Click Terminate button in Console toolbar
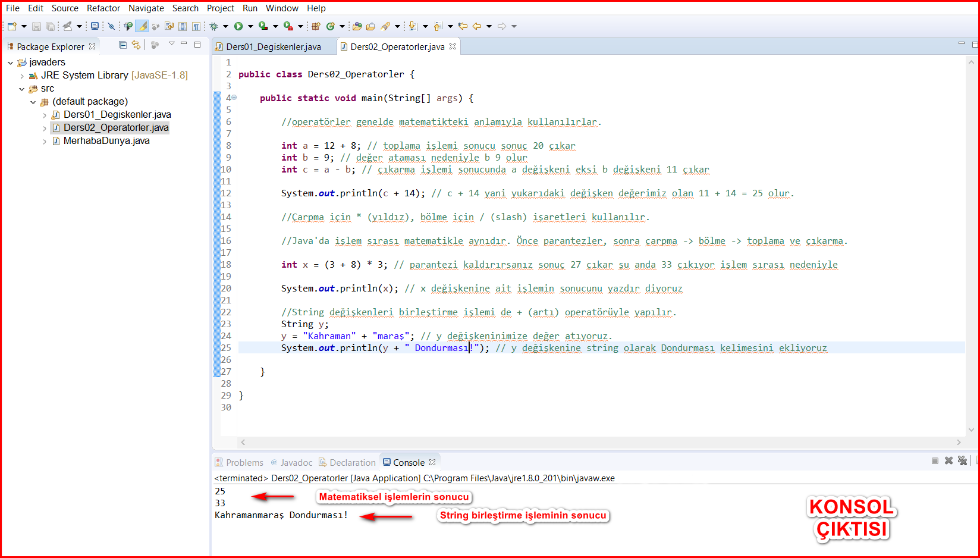This screenshot has width=980, height=558. (935, 461)
